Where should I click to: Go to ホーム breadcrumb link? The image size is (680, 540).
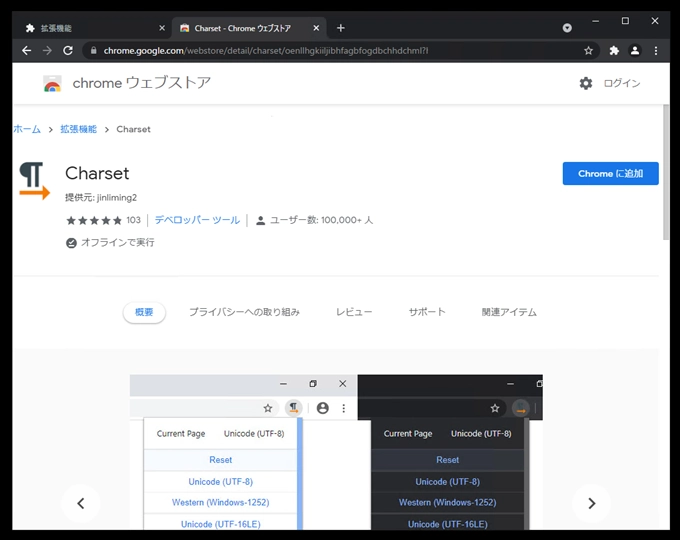(27, 129)
